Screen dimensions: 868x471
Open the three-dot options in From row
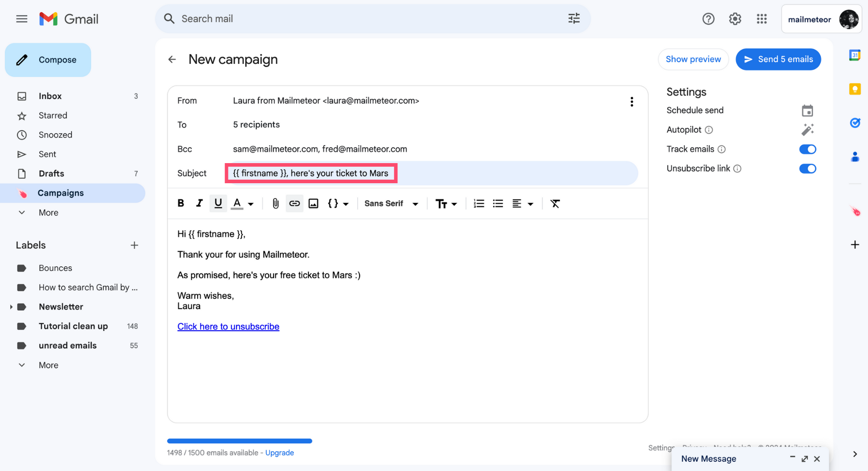point(631,101)
